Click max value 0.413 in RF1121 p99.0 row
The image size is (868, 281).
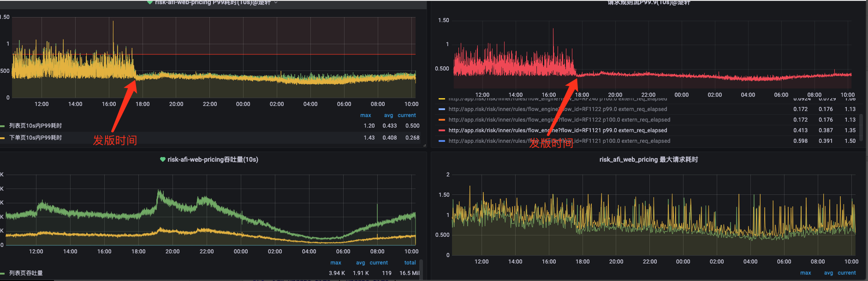coord(800,130)
